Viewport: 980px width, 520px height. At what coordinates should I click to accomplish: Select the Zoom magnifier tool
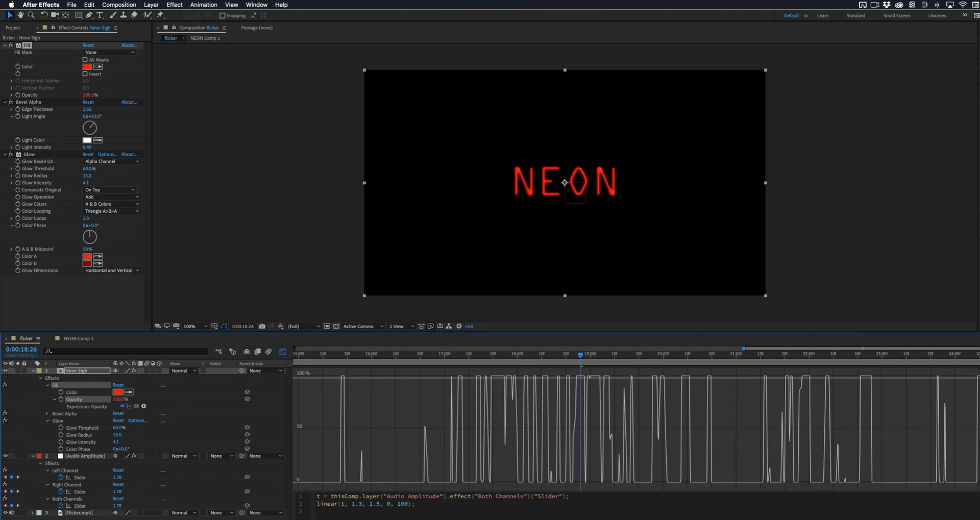[31, 15]
